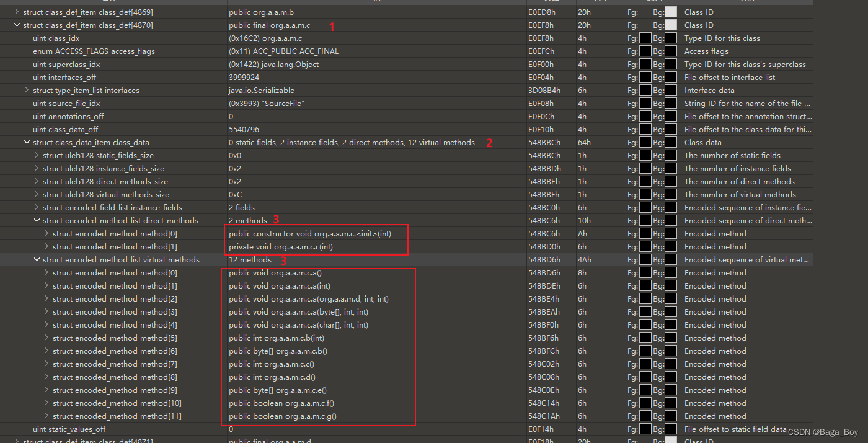The height and width of the screenshot is (443, 868).
Task: Open Fg color swatch on class_data row
Action: coord(645,142)
